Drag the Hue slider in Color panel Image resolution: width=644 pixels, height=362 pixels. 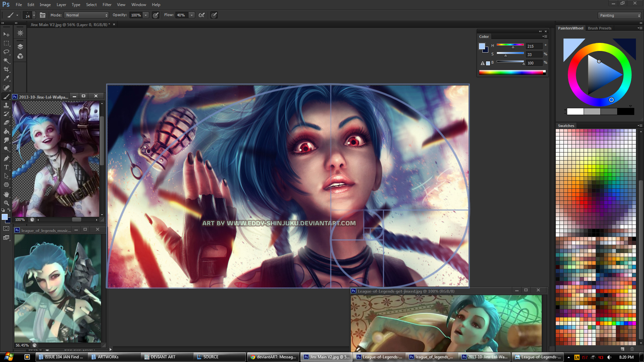tap(513, 47)
